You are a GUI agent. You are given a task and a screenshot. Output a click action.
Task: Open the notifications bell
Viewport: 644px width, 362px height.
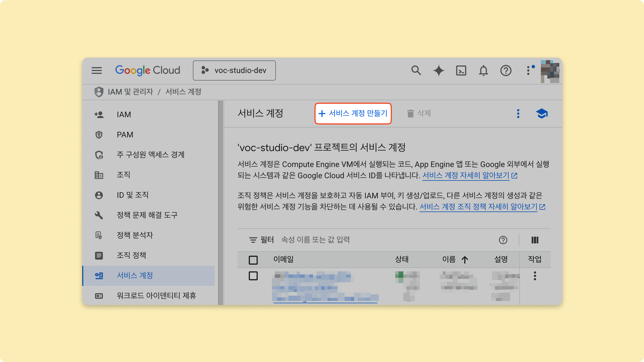(x=483, y=70)
